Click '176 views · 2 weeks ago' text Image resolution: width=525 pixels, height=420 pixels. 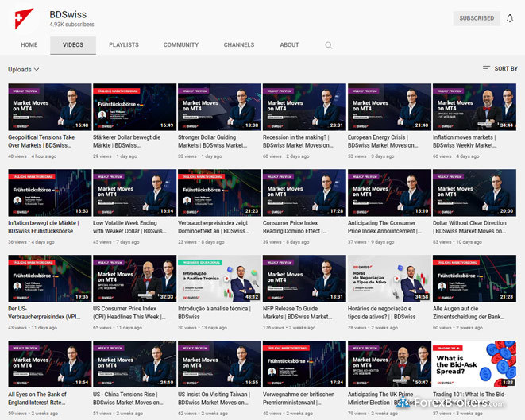pyautogui.click(x=289, y=328)
